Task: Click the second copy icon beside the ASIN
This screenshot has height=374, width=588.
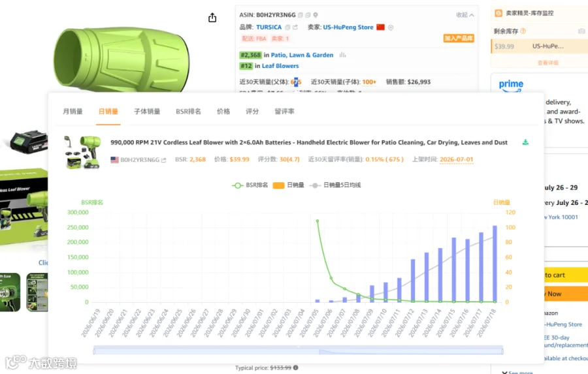Action: tap(308, 15)
